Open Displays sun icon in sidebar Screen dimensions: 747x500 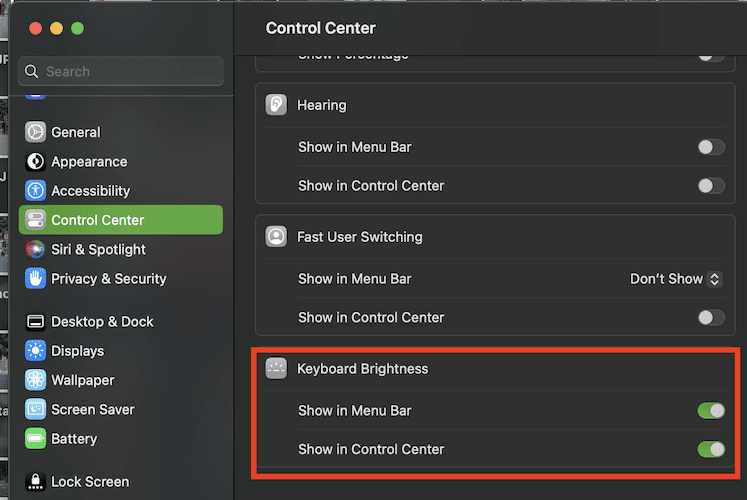point(35,351)
